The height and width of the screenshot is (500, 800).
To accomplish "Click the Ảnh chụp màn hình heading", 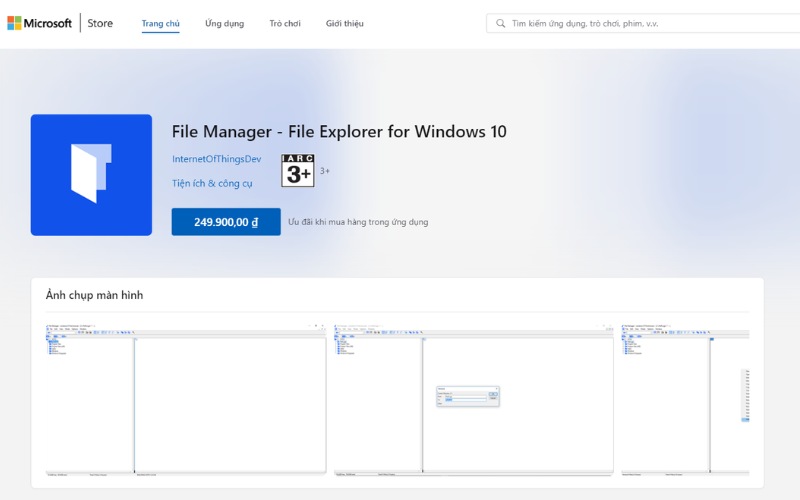I will [x=94, y=295].
